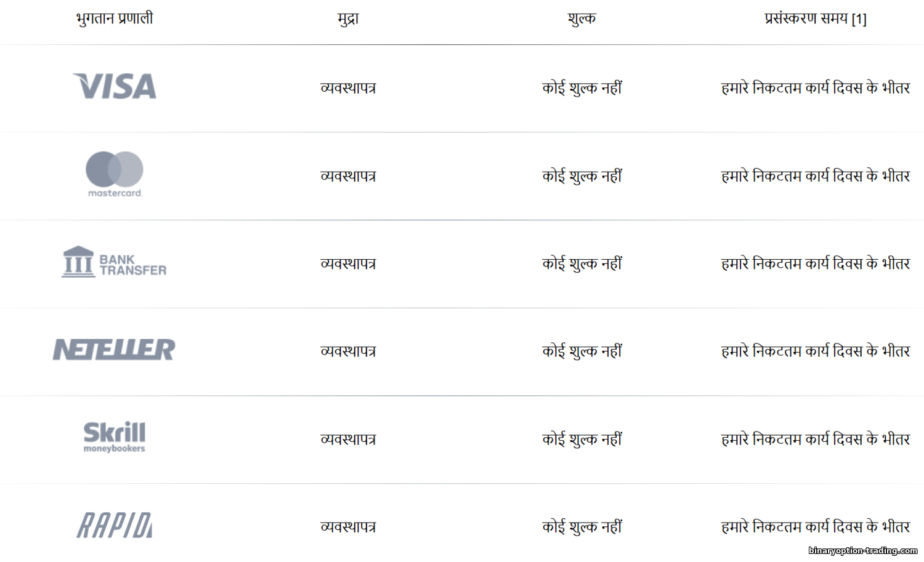924x562 pixels.
Task: Select the शुल्क column header
Action: (582, 18)
